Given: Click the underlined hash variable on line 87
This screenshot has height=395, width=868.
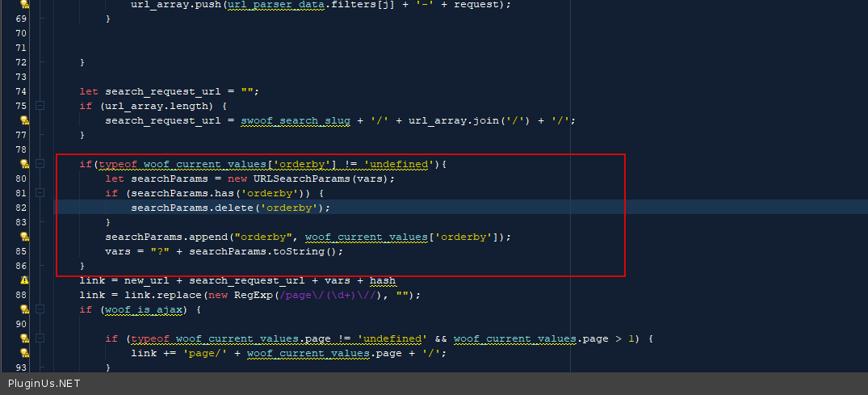Looking at the screenshot, I should [x=383, y=280].
